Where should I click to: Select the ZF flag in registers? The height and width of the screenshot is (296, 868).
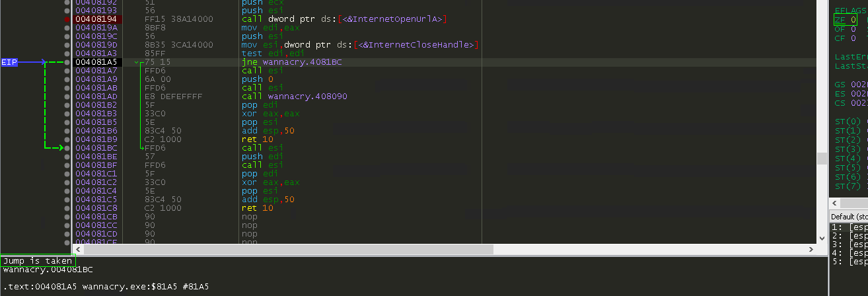[845, 20]
